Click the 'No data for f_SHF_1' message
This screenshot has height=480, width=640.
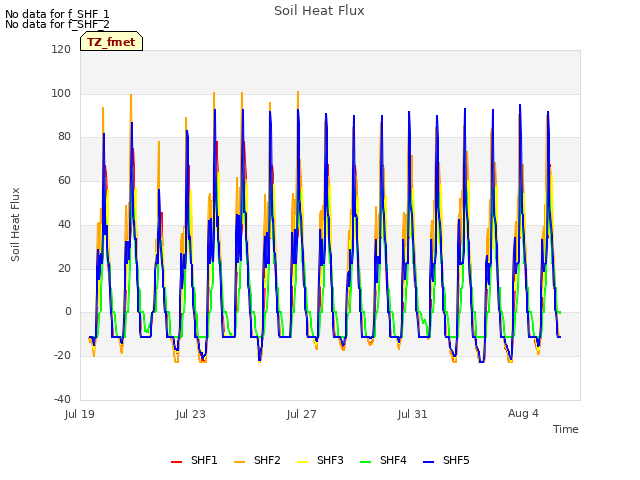point(57,14)
